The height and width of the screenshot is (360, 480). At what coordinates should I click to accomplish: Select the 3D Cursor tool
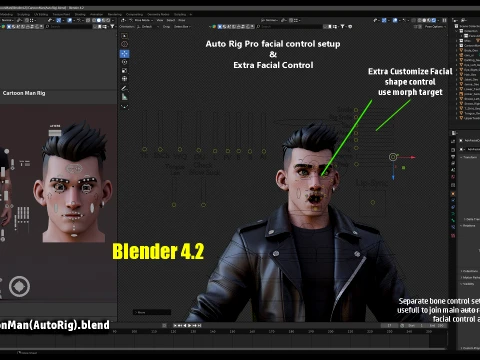pyautogui.click(x=124, y=44)
